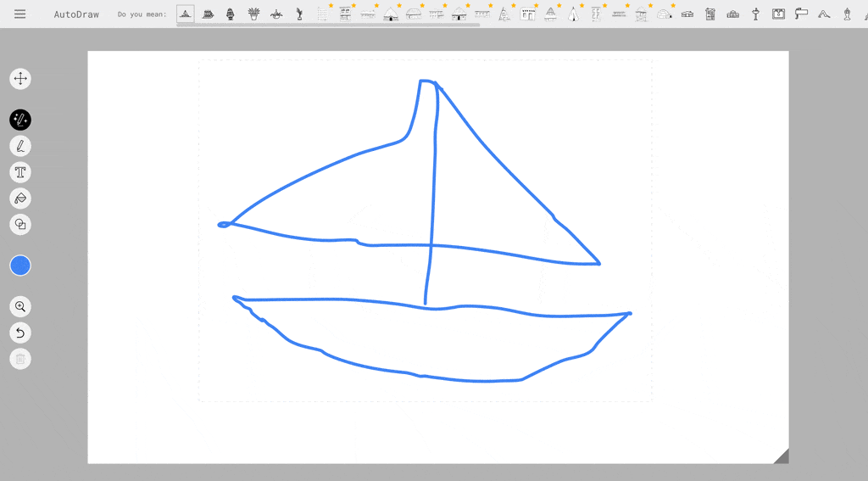Undo the last stroke
Viewport: 868px width, 481px height.
click(x=20, y=333)
